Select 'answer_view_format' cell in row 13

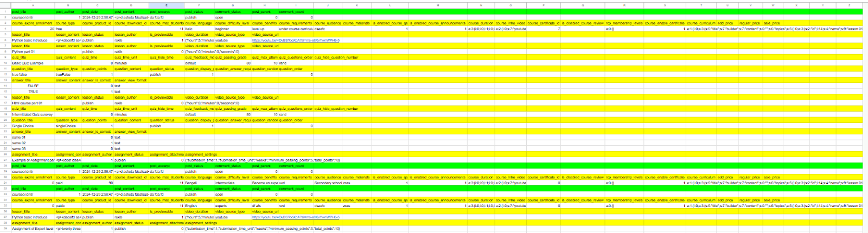point(131,80)
